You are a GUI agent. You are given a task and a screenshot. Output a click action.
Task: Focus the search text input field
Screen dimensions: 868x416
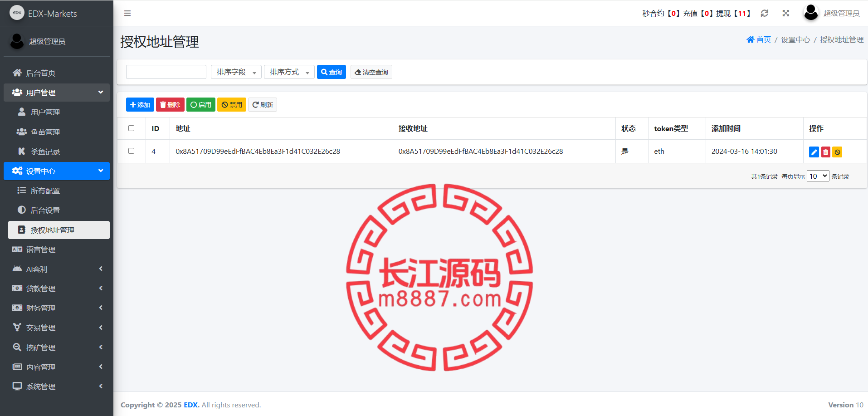coord(166,72)
